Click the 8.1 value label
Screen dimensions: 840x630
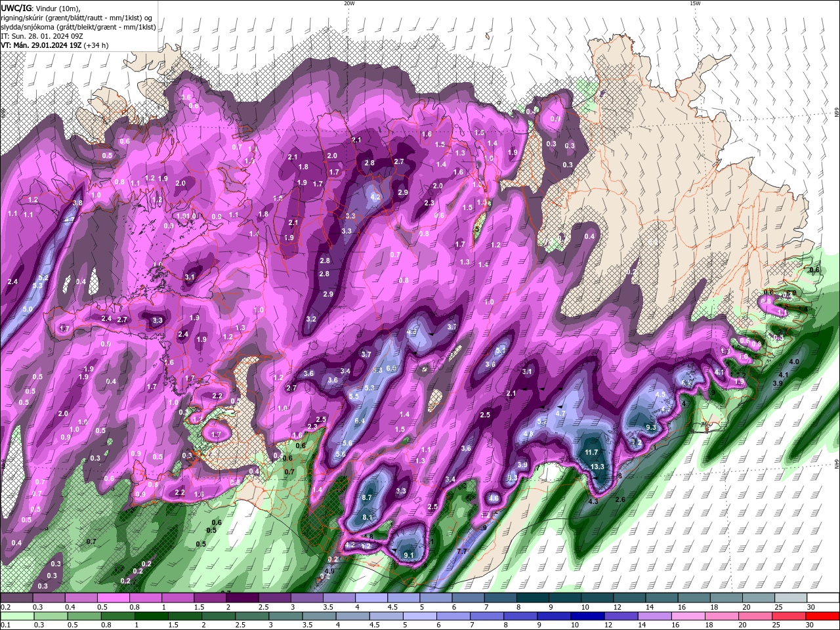tap(367, 517)
